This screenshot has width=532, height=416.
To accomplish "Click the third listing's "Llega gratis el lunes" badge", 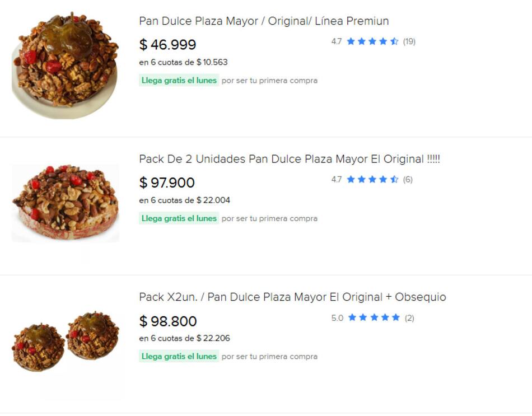I will 179,357.
